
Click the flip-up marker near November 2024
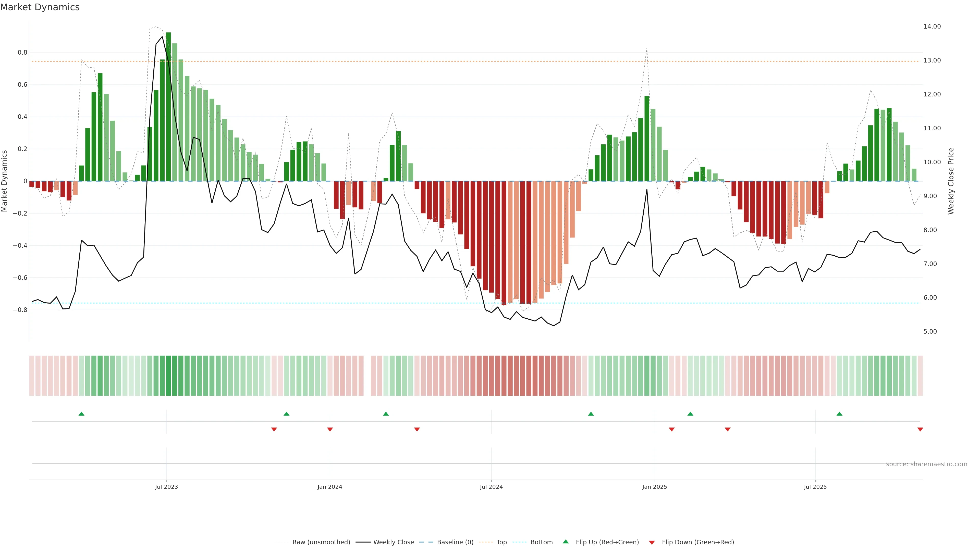click(591, 414)
